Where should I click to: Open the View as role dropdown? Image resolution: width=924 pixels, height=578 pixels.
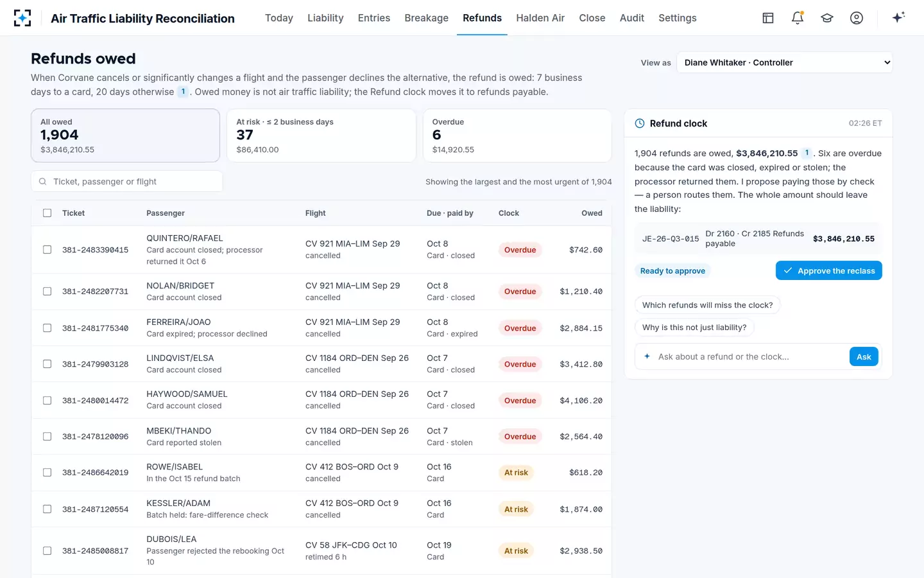pos(784,62)
